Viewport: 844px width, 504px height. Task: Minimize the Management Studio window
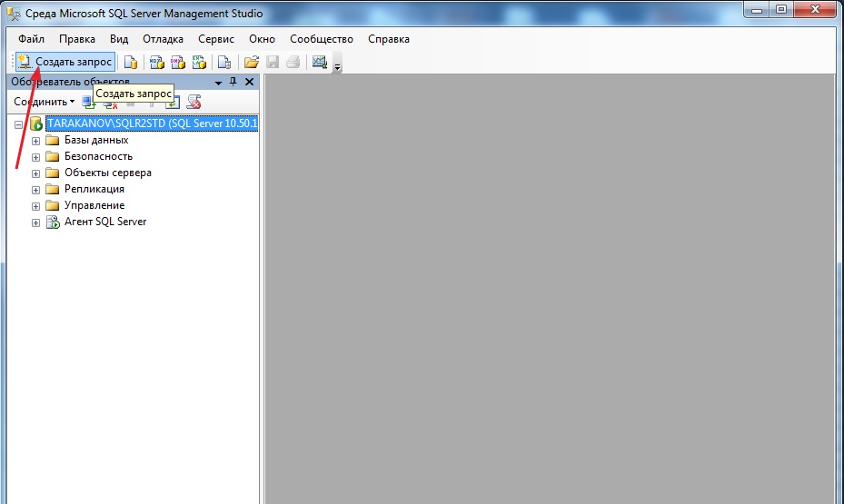[756, 10]
